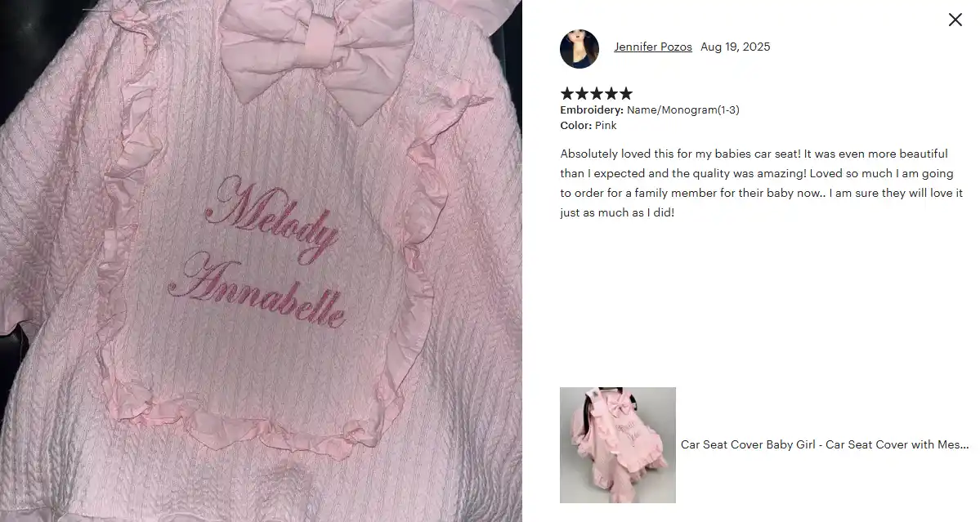Click the second rating star
The image size is (980, 522).
pos(582,94)
